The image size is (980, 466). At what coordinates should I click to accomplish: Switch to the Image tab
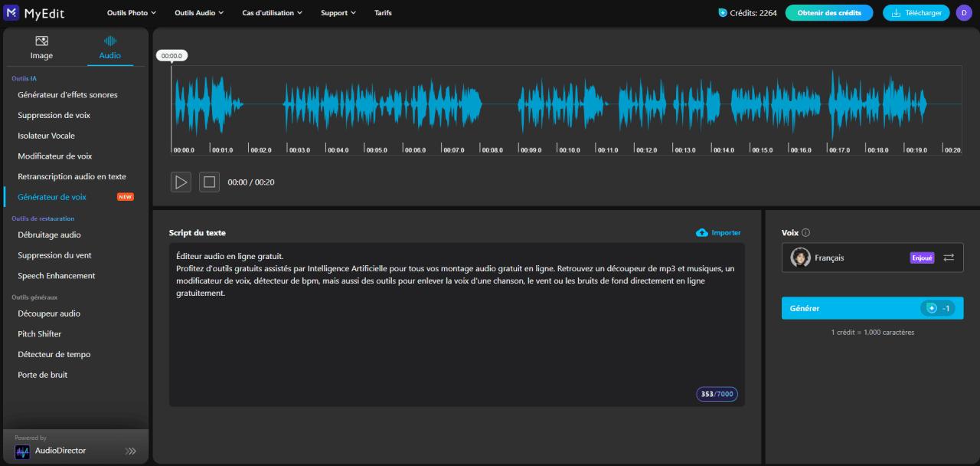41,48
